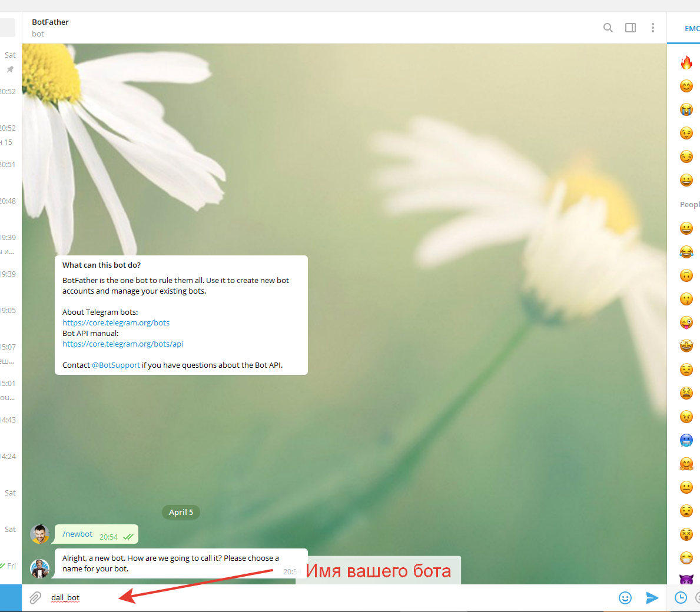Click the message input field with dall_bot

(294, 598)
